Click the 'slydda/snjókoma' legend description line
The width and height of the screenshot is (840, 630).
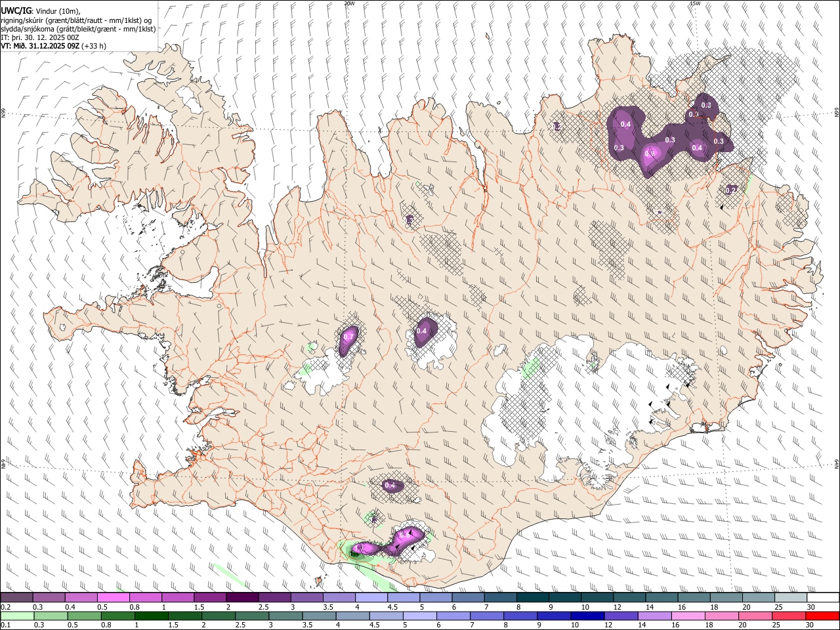[x=78, y=29]
